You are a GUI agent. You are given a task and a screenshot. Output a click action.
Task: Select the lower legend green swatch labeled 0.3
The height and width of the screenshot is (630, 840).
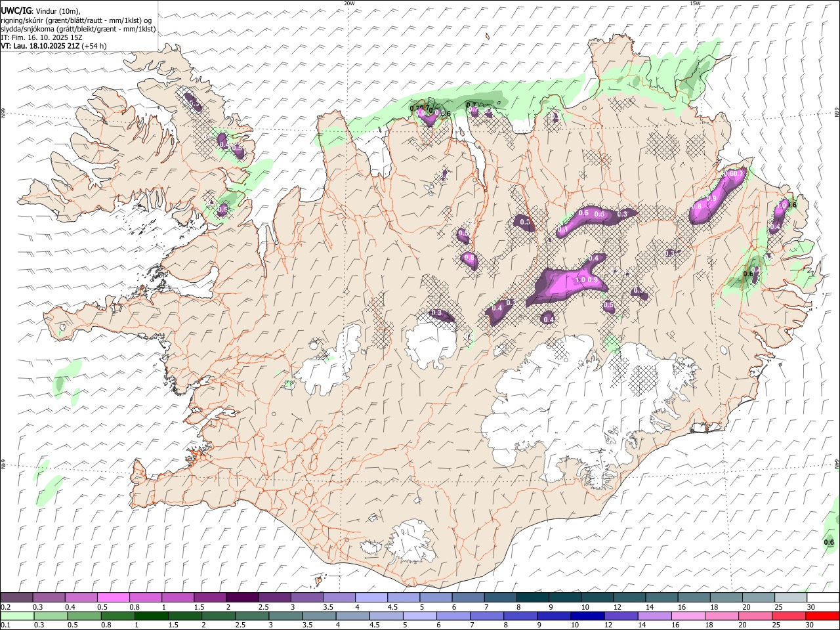point(51,616)
